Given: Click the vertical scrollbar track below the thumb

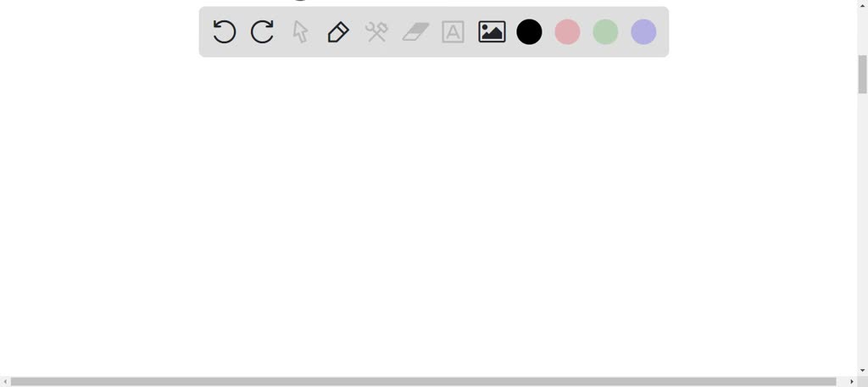Looking at the screenshot, I should click(x=862, y=228).
